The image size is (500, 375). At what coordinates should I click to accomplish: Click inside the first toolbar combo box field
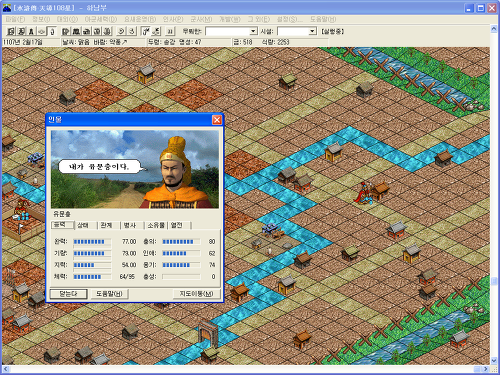point(228,31)
